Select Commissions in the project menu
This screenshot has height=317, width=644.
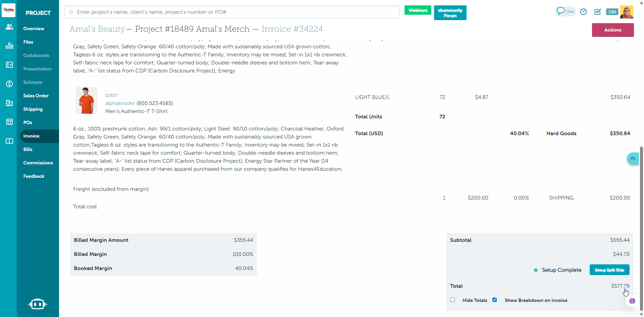click(x=38, y=163)
